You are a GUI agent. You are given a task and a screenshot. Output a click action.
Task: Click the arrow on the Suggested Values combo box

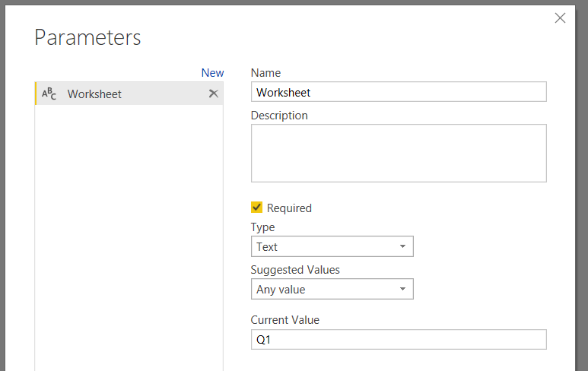tap(402, 290)
